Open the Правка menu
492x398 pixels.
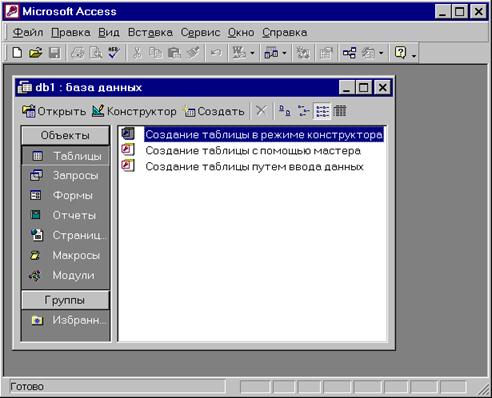(71, 32)
